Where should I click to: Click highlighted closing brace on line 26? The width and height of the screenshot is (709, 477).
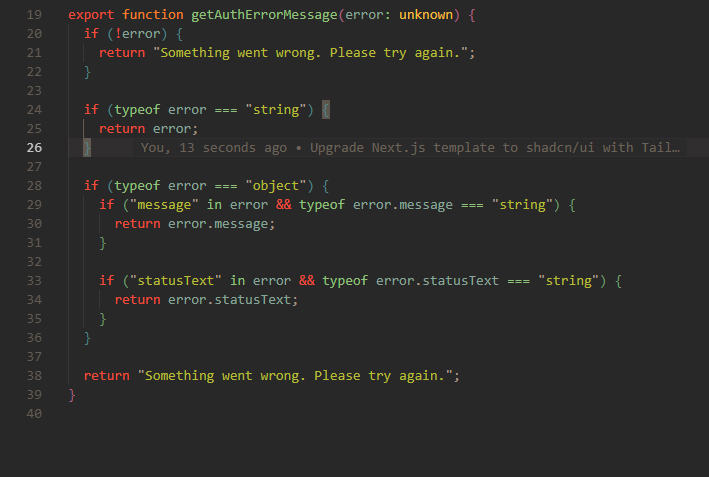pyautogui.click(x=87, y=148)
